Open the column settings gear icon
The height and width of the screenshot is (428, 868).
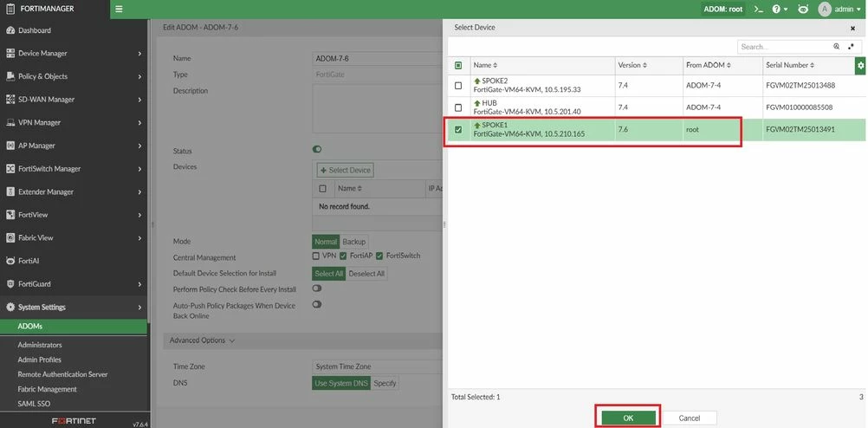860,65
